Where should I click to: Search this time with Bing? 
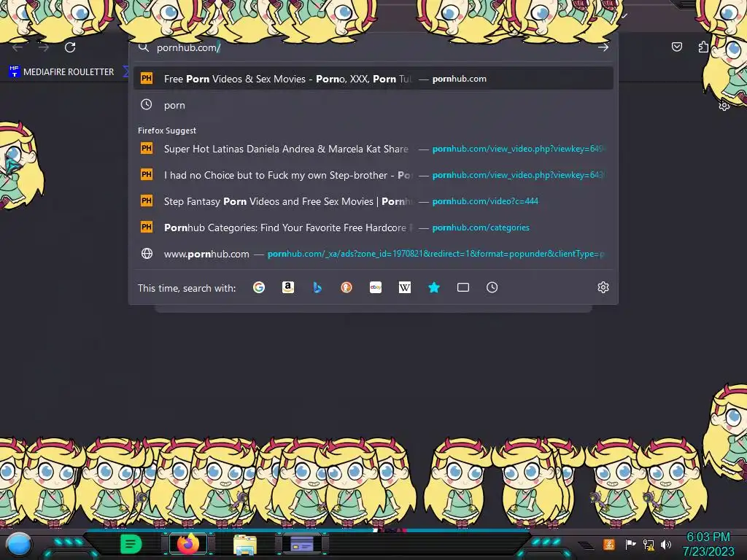pos(317,287)
